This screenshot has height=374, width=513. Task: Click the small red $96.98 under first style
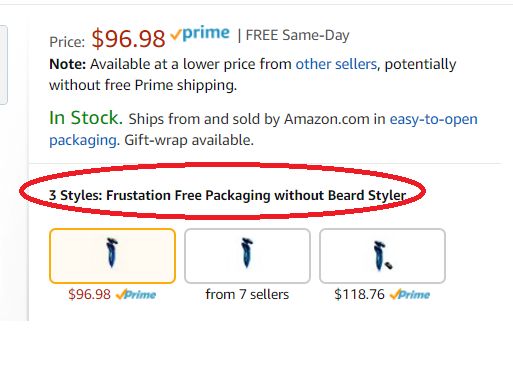pyautogui.click(x=89, y=294)
